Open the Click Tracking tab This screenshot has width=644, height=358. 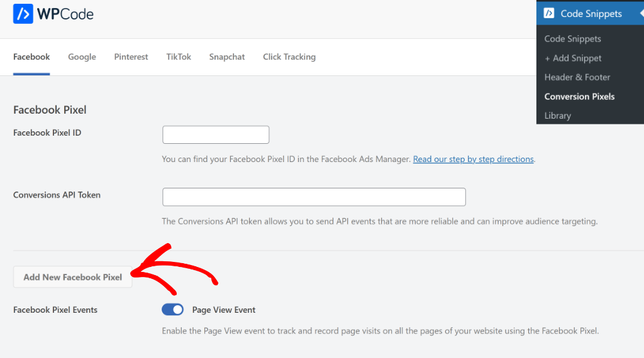289,57
